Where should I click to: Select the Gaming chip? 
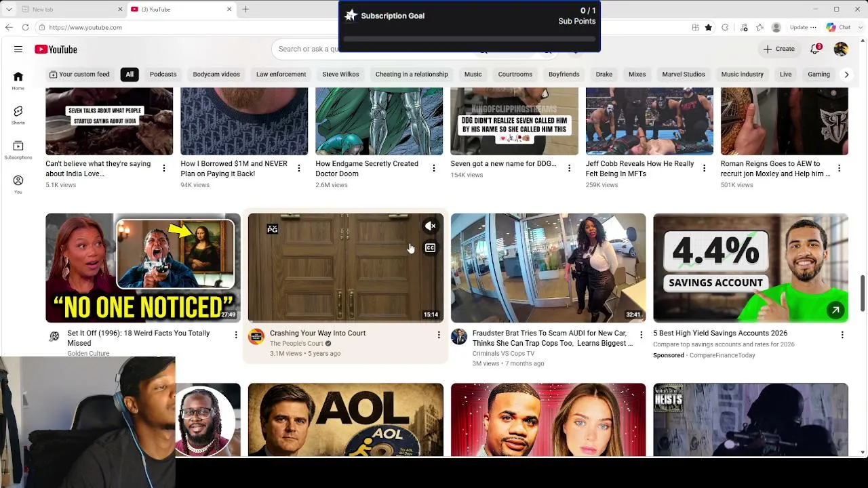pyautogui.click(x=818, y=75)
